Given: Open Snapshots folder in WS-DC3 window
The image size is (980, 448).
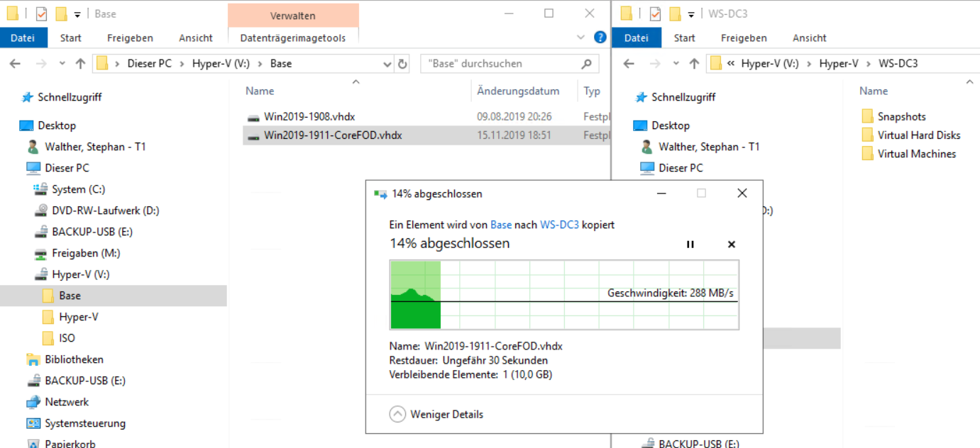Looking at the screenshot, I should [901, 116].
